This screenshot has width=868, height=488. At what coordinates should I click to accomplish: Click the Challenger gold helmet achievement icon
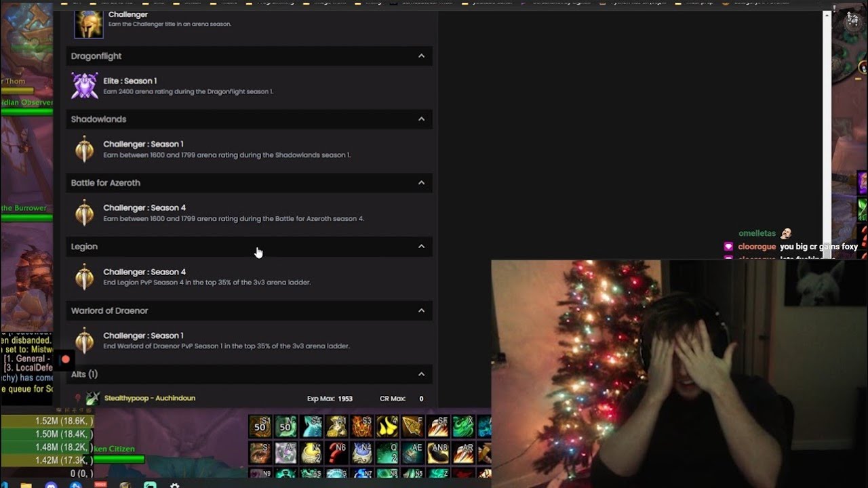coord(87,23)
